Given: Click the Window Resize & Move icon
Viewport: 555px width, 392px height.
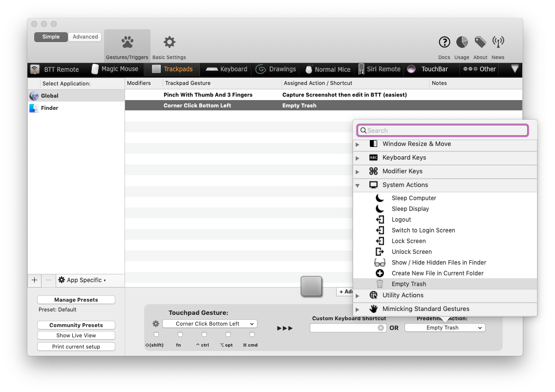Looking at the screenshot, I should [x=373, y=144].
